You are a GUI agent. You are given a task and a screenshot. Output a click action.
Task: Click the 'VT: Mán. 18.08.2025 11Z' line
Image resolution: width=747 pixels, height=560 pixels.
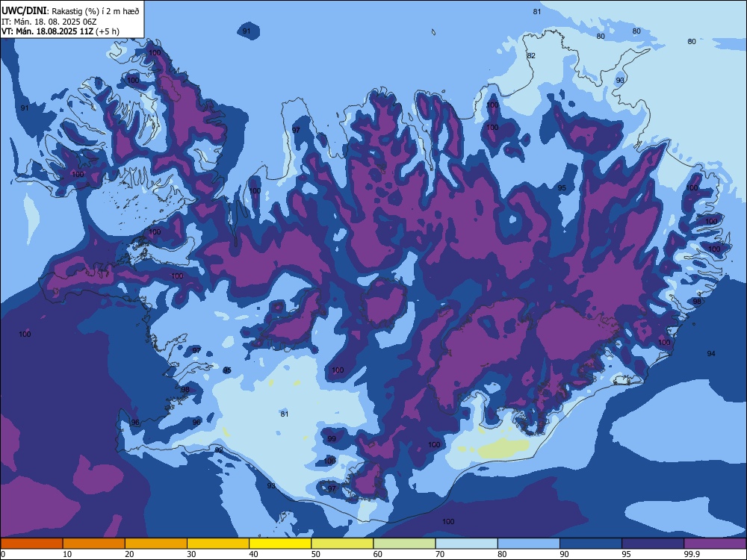(48, 31)
